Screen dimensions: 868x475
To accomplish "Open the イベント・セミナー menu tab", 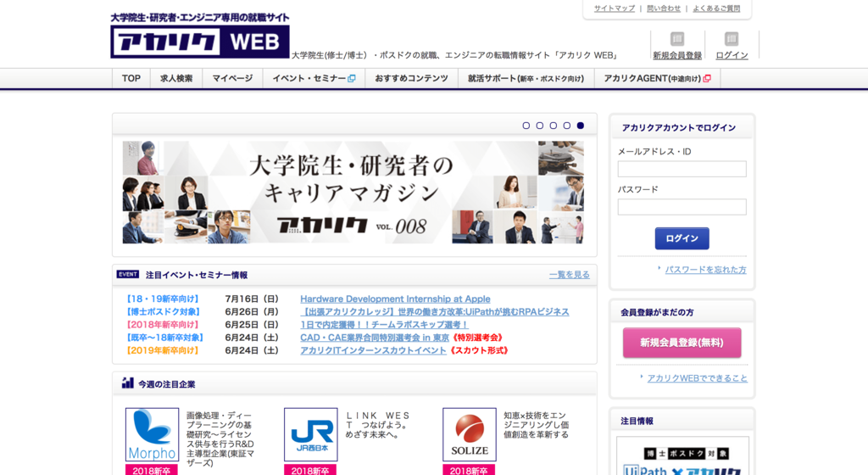I will point(314,79).
